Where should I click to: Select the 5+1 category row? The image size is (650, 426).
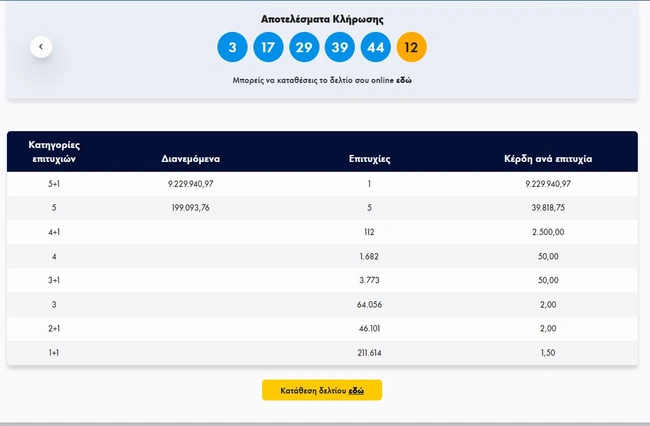(x=54, y=184)
